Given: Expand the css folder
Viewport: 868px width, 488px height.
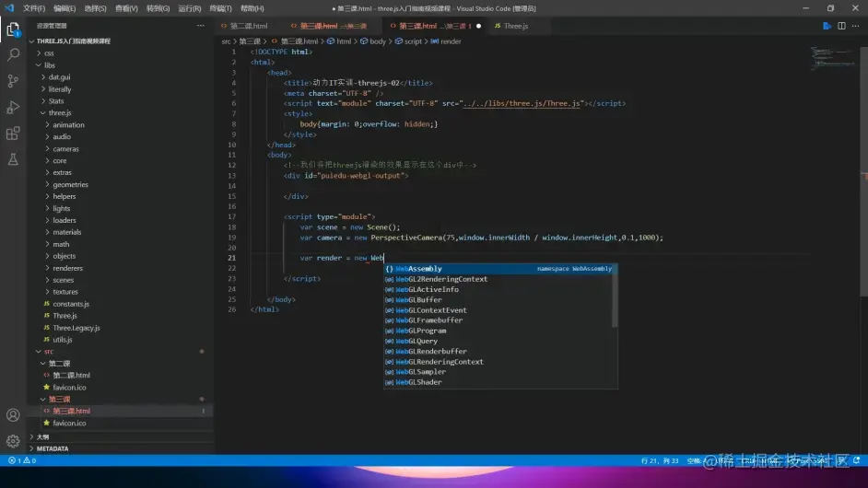Looking at the screenshot, I should point(49,53).
